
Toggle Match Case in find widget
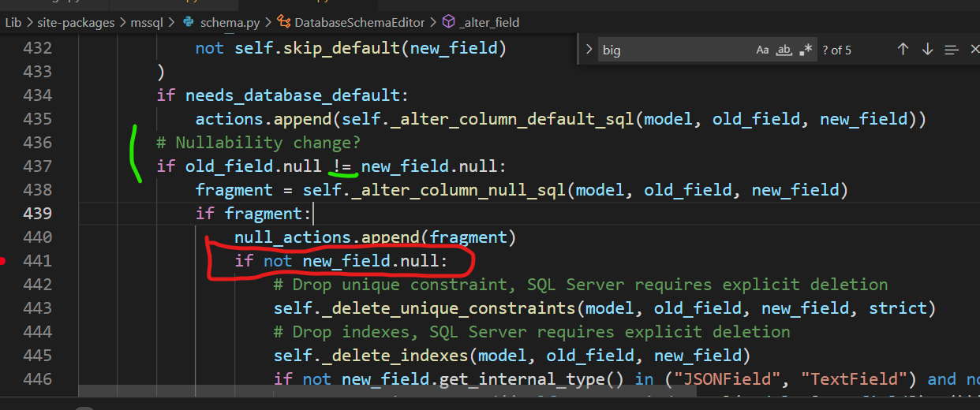tap(762, 50)
